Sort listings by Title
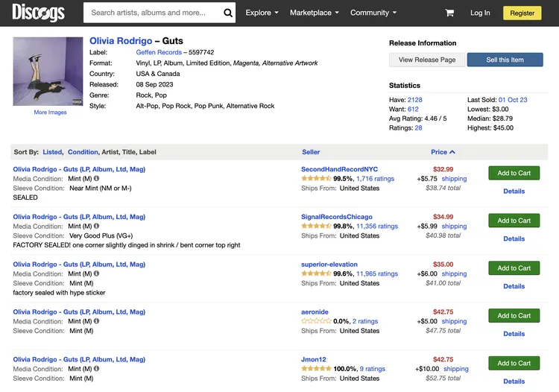The image size is (559, 392). click(129, 152)
